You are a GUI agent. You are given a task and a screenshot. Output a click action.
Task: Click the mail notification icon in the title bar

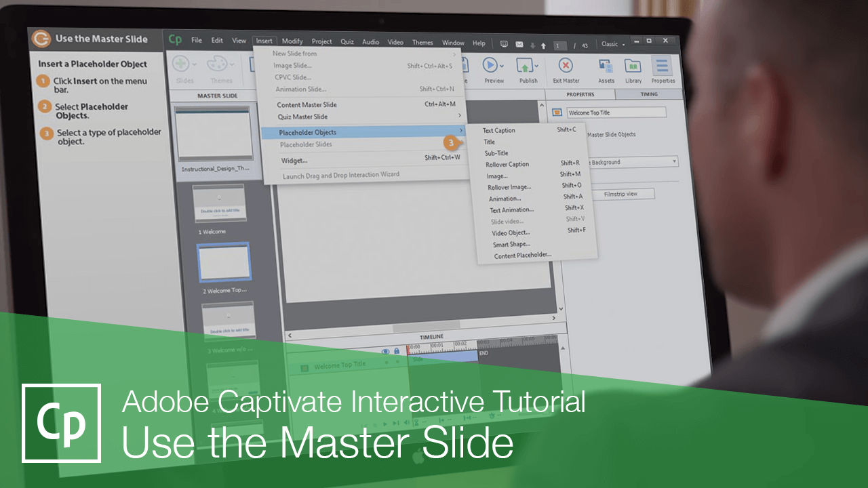pyautogui.click(x=519, y=43)
